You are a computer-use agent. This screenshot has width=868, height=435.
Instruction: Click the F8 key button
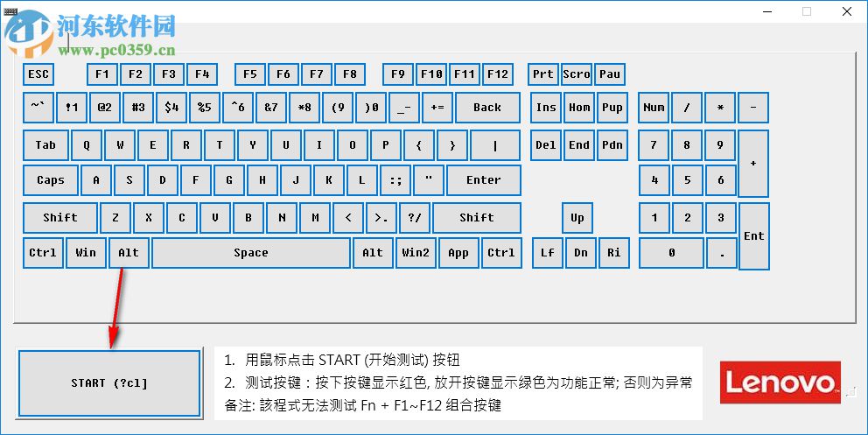coord(350,74)
